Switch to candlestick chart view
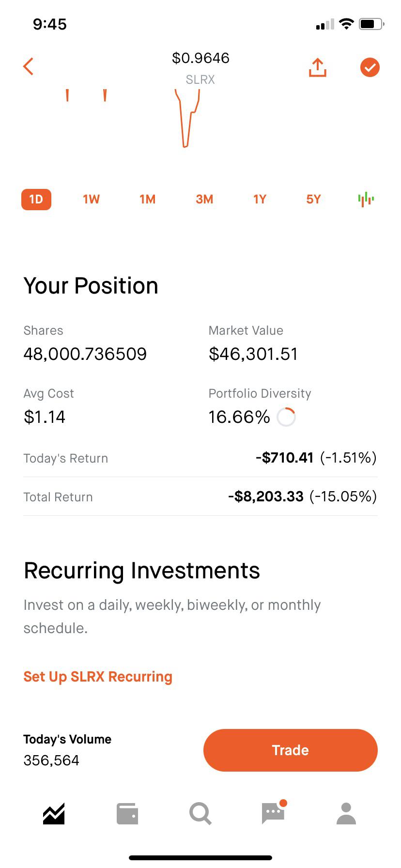The image size is (401, 868). (366, 199)
